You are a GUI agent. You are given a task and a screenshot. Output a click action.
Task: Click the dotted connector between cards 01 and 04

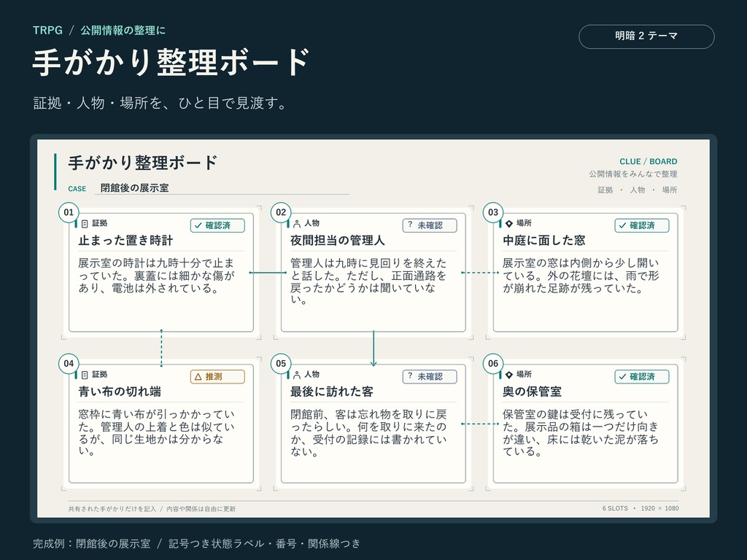coord(161,349)
